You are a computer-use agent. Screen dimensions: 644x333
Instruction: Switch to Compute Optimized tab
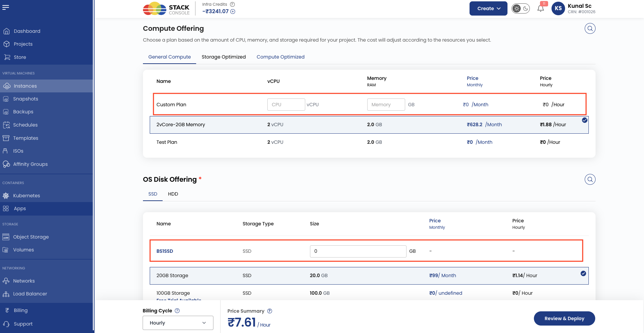[x=281, y=57]
